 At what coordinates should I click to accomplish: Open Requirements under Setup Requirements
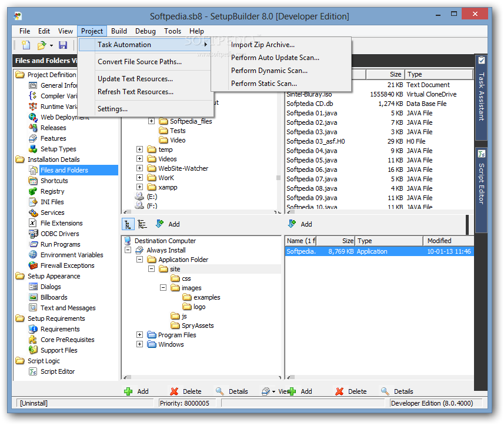(x=60, y=330)
